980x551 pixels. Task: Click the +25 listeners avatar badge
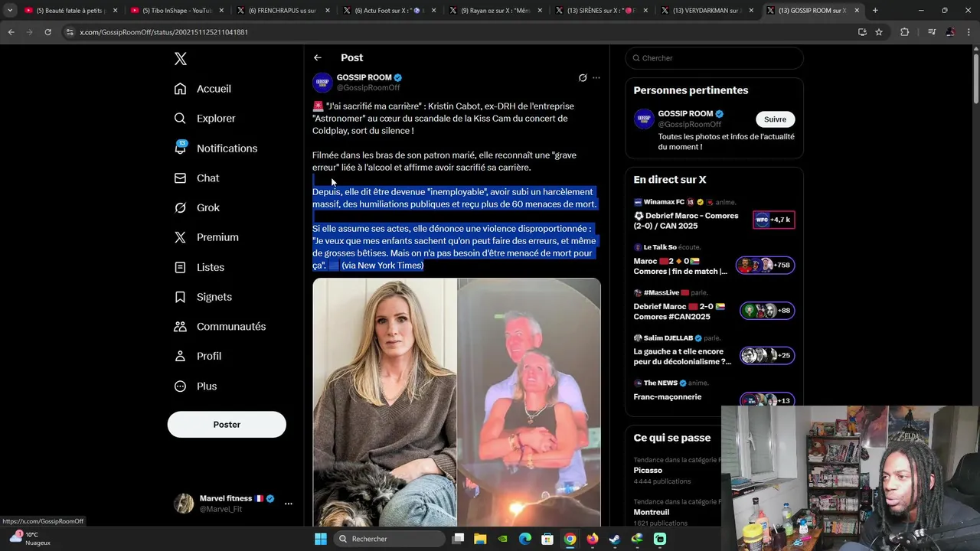[x=767, y=356]
